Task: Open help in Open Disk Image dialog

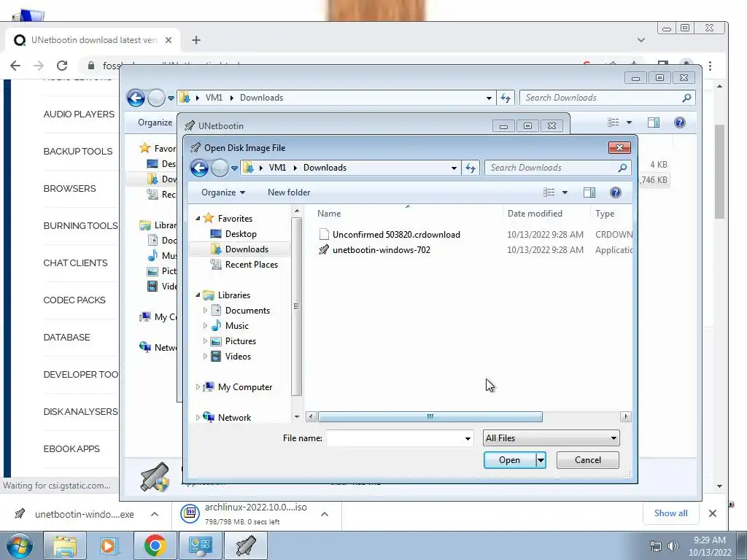Action: pos(615,192)
